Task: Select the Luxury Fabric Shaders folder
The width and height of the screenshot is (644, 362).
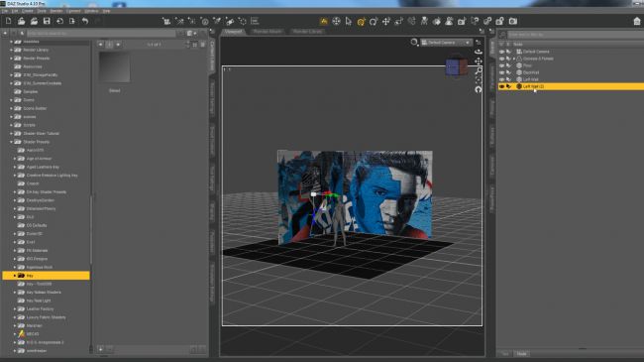Action: coord(46,317)
